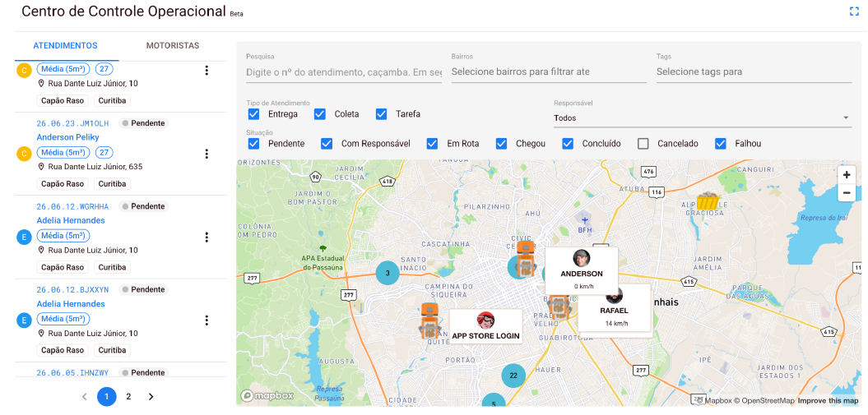Screen dimensions: 868x415
Task: Click the Improve this map link
Action: (x=829, y=401)
